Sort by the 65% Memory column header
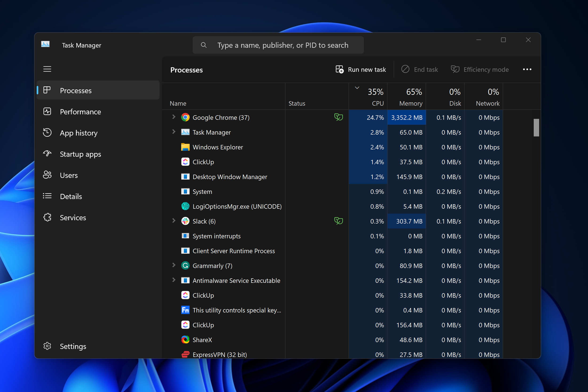 click(407, 96)
